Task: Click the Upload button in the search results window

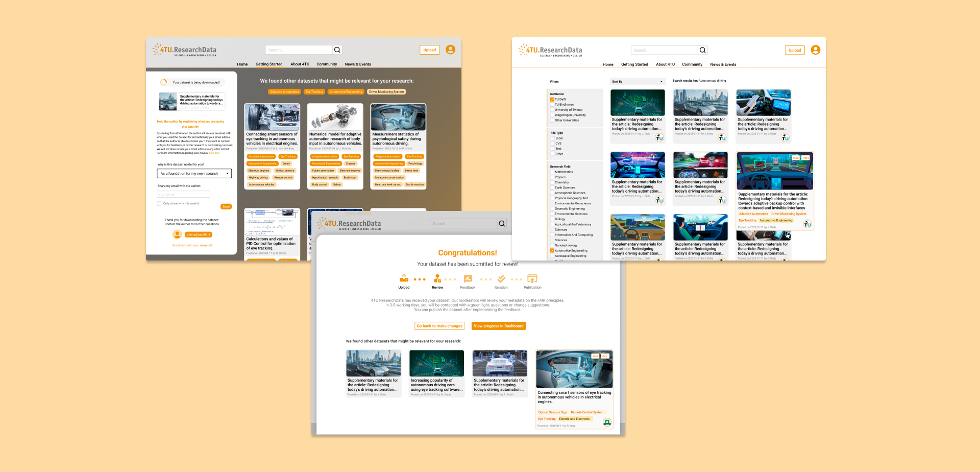Action: [795, 50]
